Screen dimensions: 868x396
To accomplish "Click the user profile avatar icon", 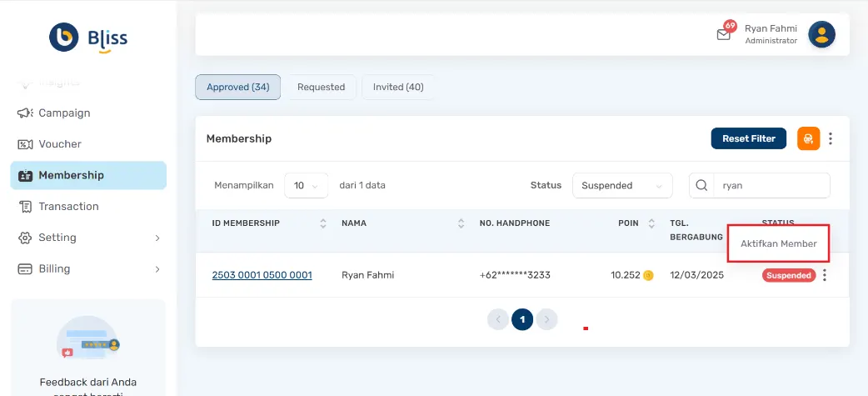I will (821, 34).
